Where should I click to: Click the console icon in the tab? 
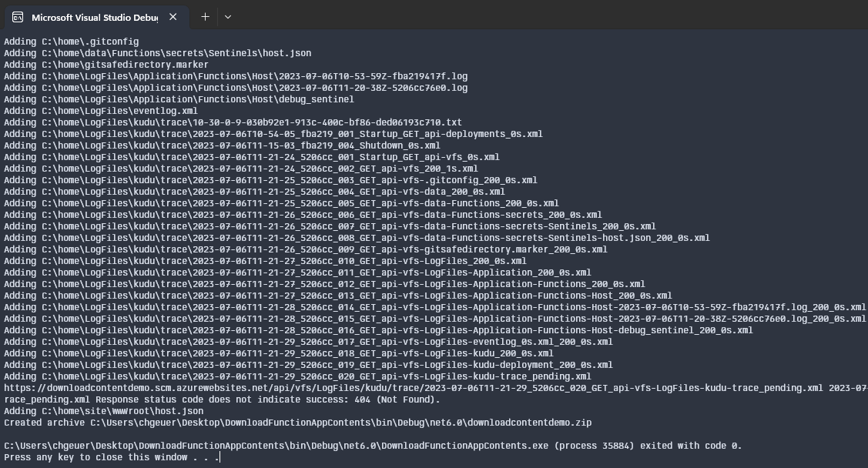(x=18, y=17)
